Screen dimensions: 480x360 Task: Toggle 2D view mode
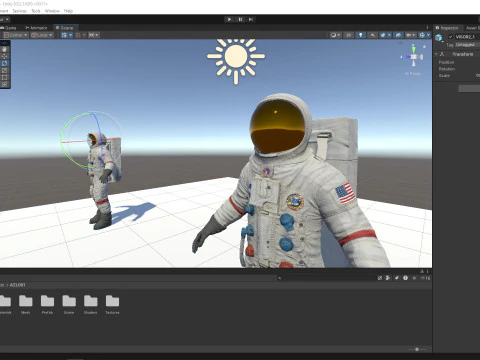348,35
